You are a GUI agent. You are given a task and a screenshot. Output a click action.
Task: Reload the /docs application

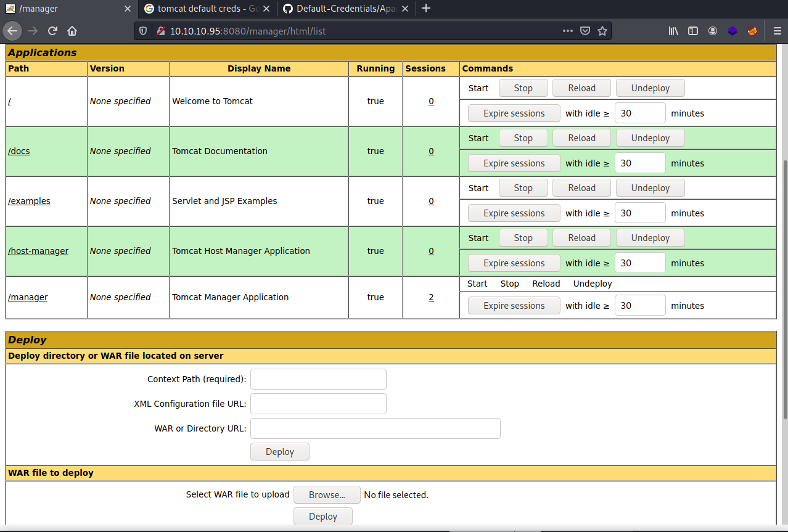pos(581,138)
